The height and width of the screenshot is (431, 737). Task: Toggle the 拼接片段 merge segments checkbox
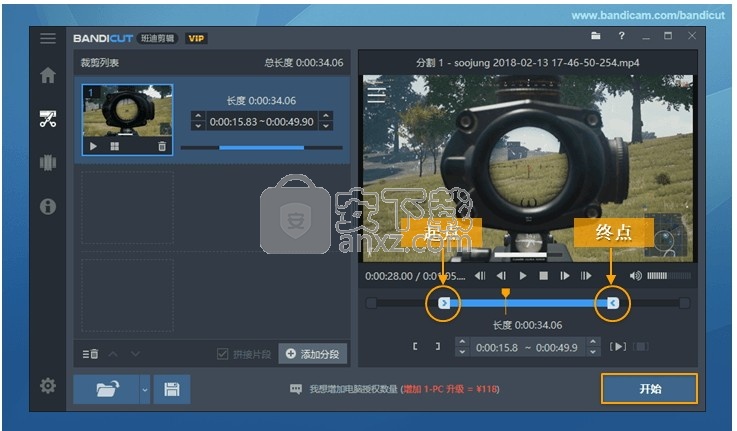(x=222, y=354)
